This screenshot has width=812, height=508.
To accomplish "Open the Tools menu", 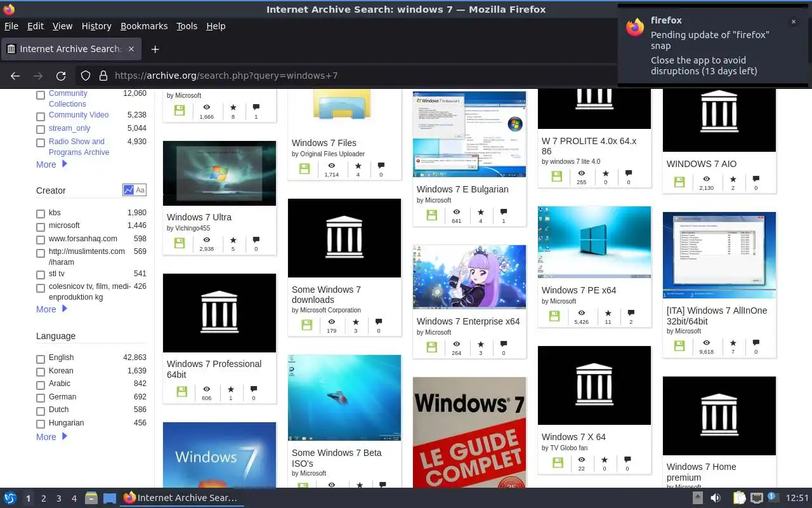I will (187, 26).
